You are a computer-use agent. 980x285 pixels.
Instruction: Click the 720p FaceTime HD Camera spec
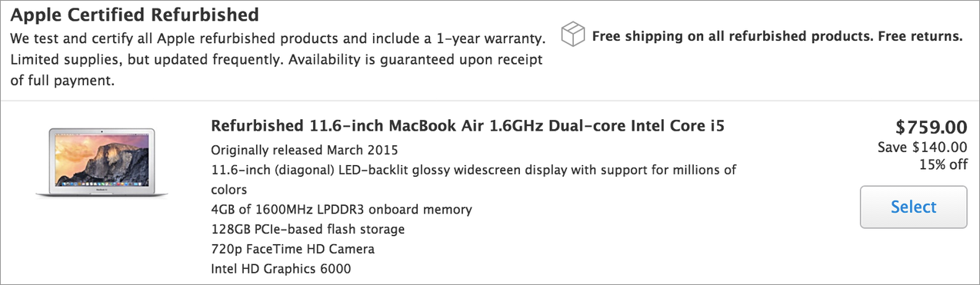(x=293, y=249)
